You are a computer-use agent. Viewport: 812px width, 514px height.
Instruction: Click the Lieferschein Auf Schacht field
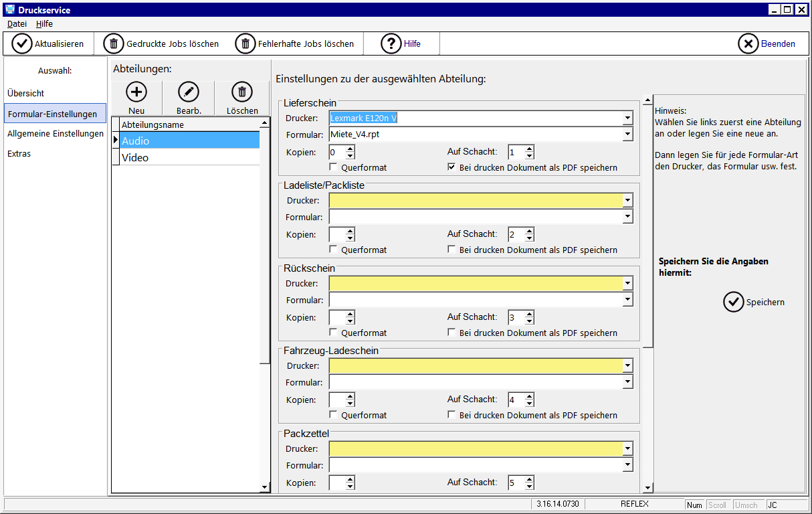516,152
